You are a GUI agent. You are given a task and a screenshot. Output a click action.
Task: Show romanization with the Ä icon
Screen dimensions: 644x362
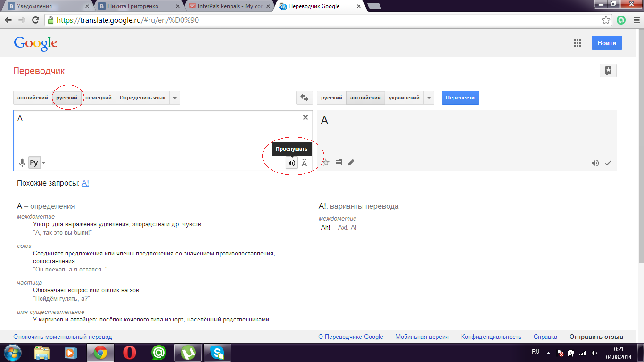tap(304, 163)
